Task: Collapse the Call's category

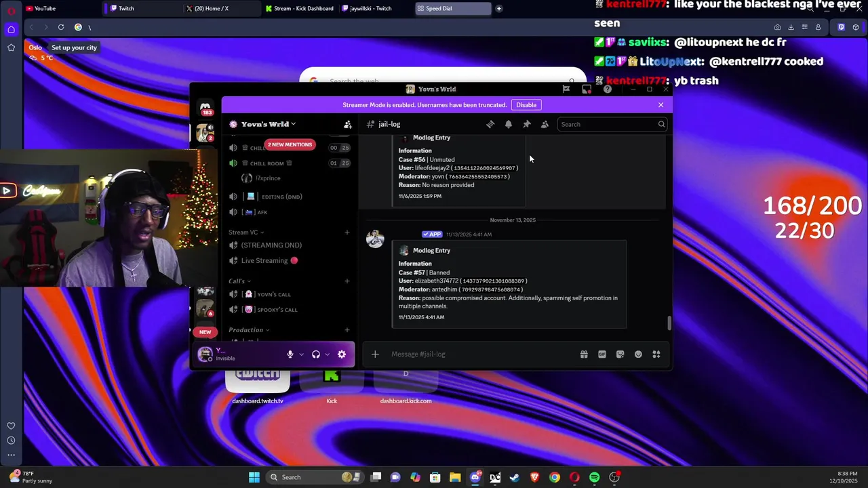Action: click(240, 281)
